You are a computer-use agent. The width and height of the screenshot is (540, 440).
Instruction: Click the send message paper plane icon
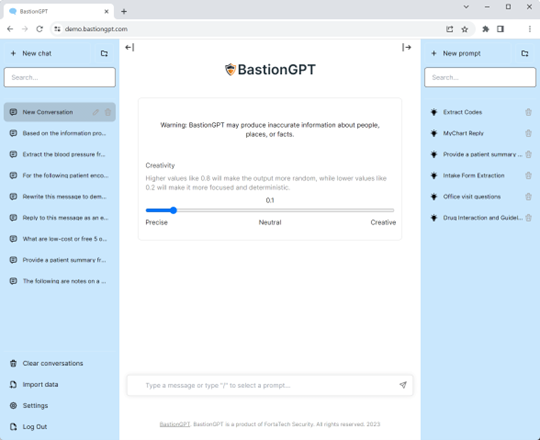click(x=403, y=385)
